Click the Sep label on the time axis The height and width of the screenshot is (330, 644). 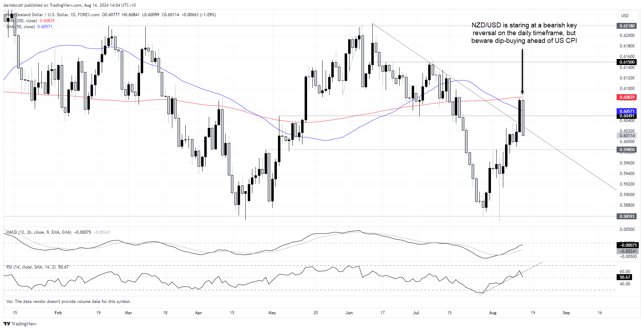tap(566, 313)
